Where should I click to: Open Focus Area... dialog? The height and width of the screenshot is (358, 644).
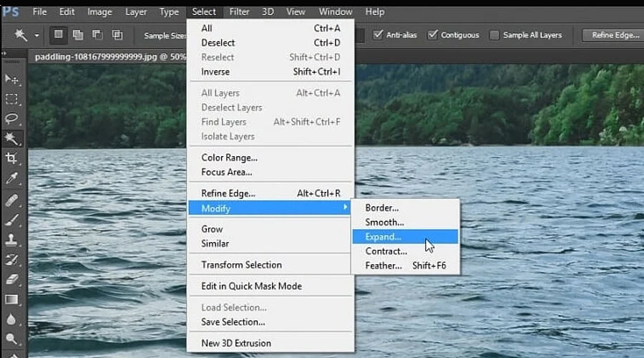(x=270, y=172)
